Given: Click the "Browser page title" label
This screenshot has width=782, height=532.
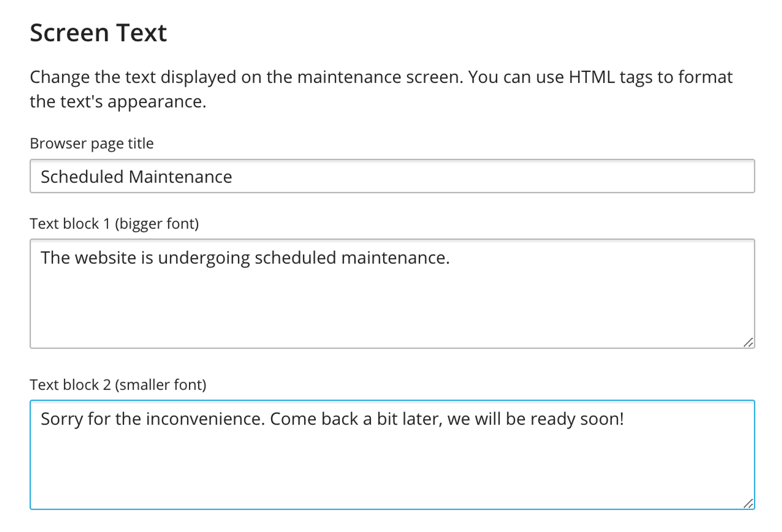Looking at the screenshot, I should click(x=91, y=143).
